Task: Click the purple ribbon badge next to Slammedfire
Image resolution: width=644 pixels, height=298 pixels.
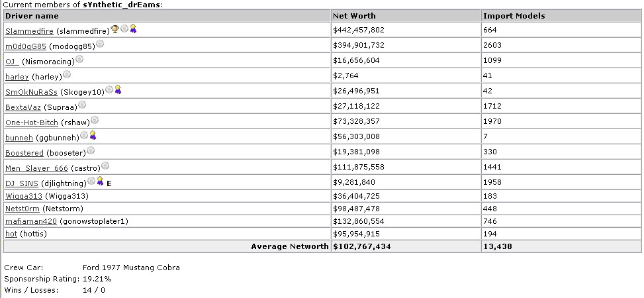Action: 133,28
